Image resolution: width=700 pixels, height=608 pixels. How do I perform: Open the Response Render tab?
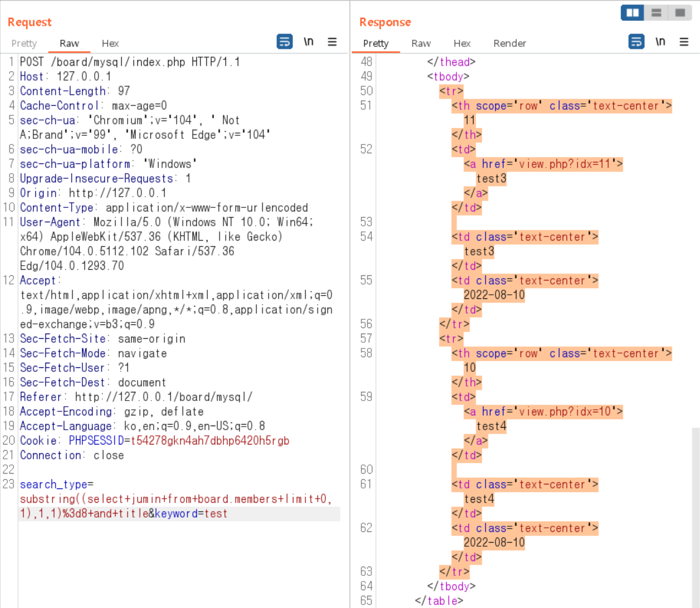[x=509, y=43]
